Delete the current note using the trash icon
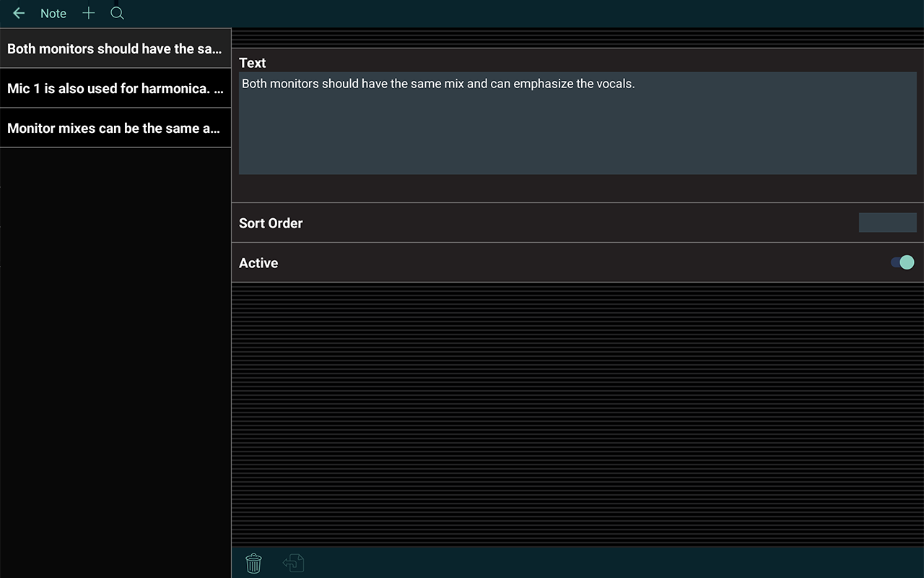The height and width of the screenshot is (578, 924). (253, 563)
